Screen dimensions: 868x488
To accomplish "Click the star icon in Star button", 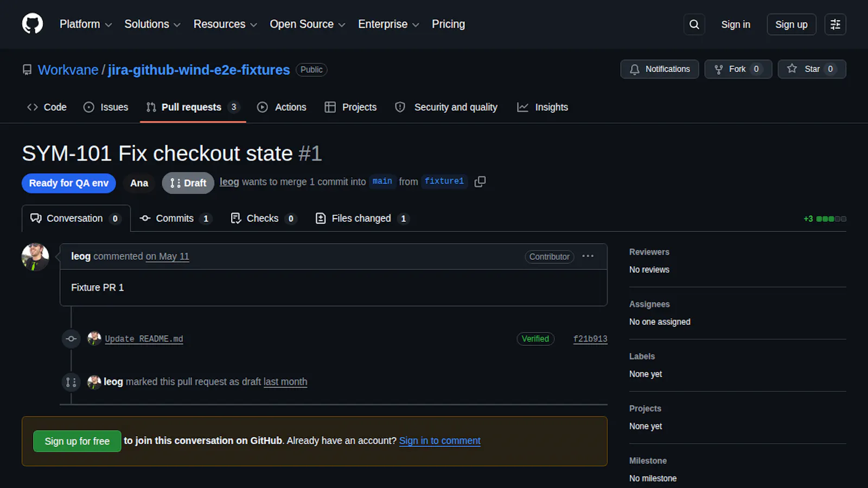I will coord(792,69).
